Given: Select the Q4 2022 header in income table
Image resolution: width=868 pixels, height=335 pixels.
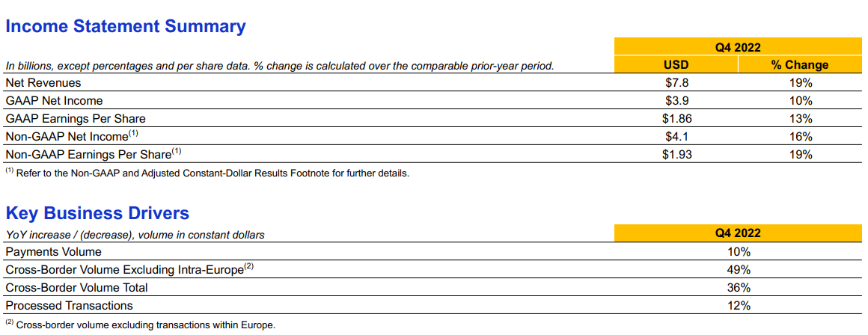Looking at the screenshot, I should click(739, 48).
